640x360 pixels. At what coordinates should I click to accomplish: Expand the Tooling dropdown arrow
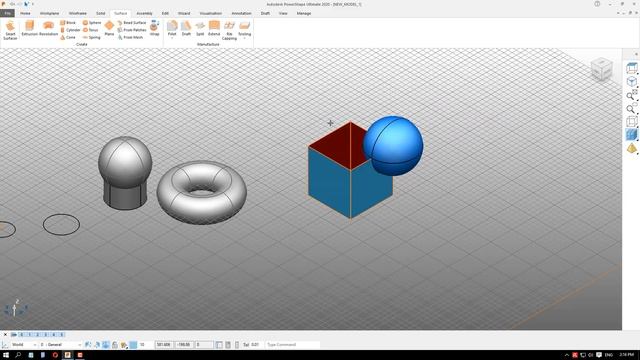(x=244, y=38)
